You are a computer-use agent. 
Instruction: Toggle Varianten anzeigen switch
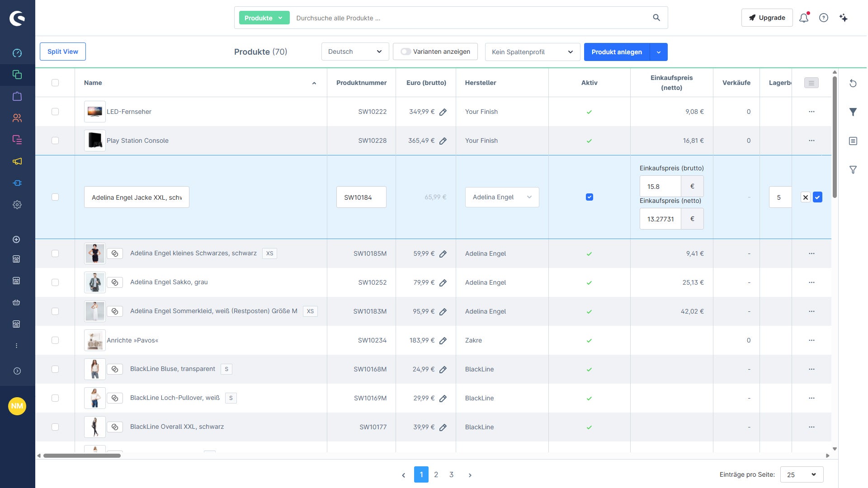coord(406,52)
